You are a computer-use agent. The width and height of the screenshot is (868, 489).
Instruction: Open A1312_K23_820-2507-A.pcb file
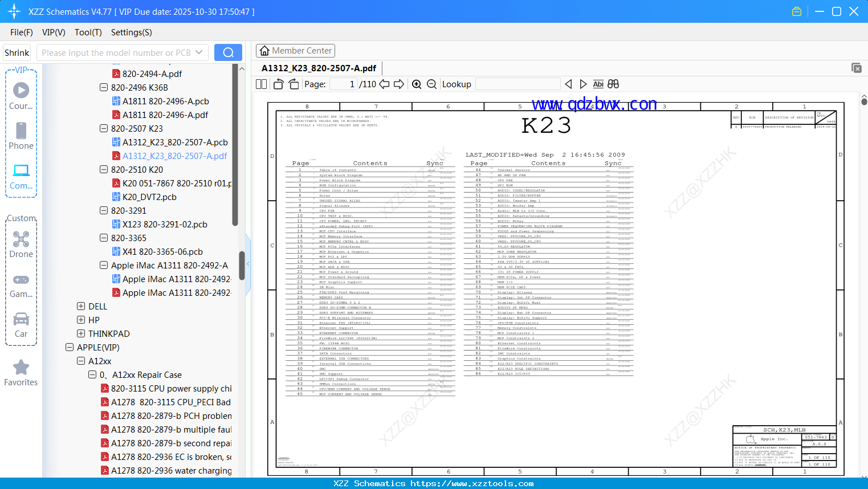point(170,142)
